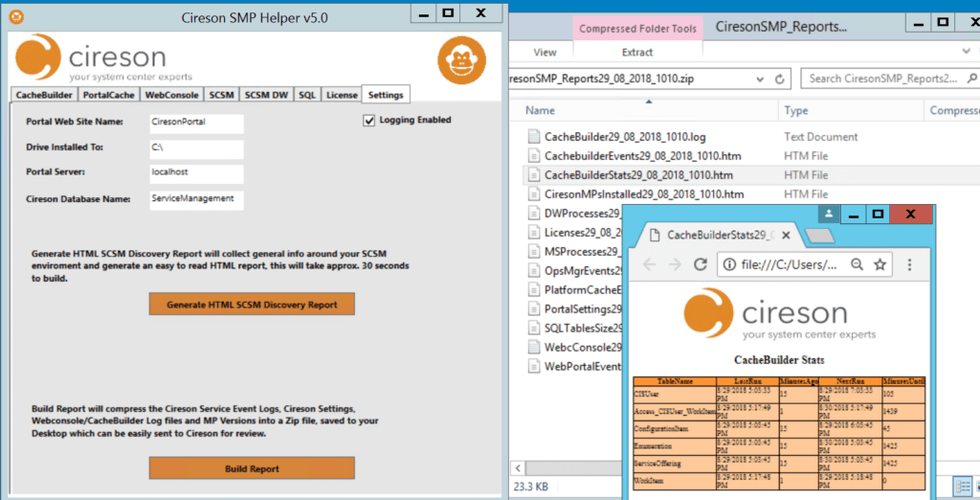
Task: Bookmark the page with the star icon
Action: tap(880, 264)
